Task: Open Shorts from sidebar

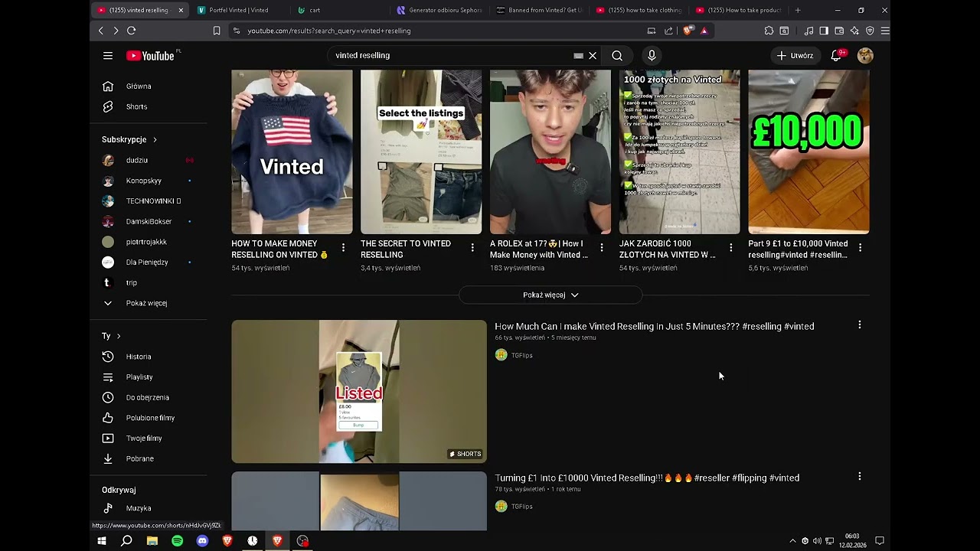Action: coord(136,106)
